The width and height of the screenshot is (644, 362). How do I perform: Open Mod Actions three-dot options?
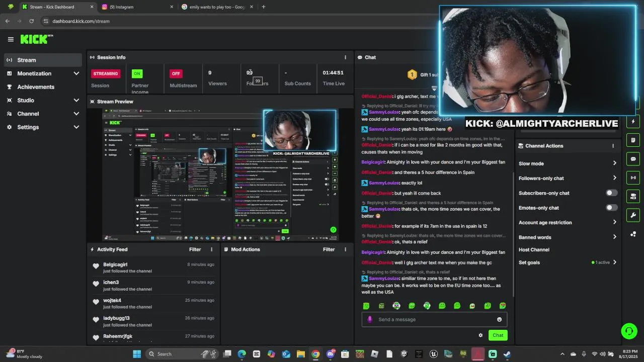[x=345, y=249]
